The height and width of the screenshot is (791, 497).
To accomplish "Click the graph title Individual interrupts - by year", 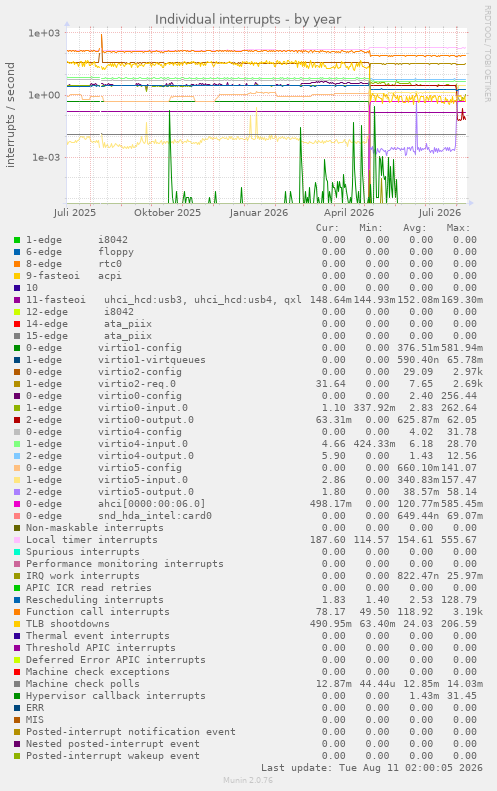I will (248, 19).
